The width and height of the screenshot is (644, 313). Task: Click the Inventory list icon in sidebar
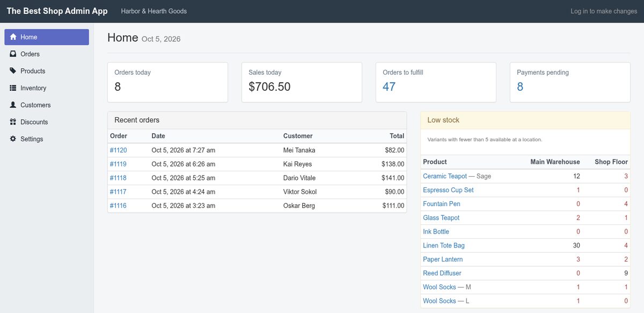click(x=13, y=88)
